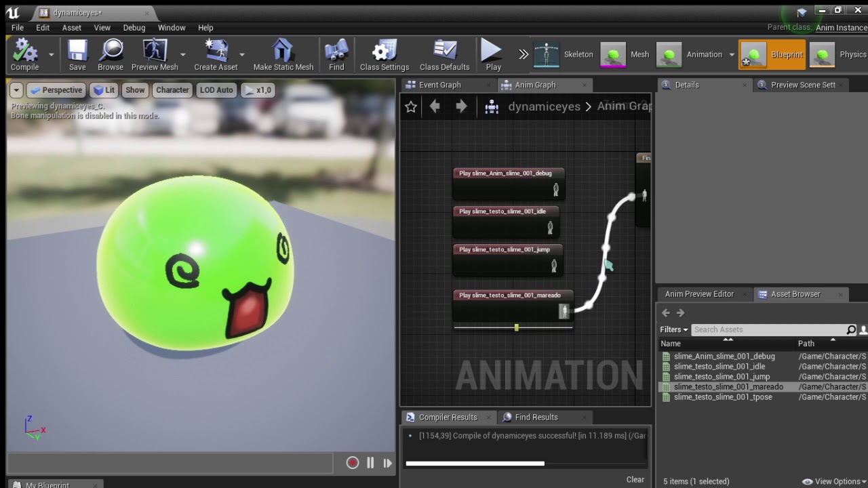Click the viewport timeline scrub bar

(x=170, y=464)
